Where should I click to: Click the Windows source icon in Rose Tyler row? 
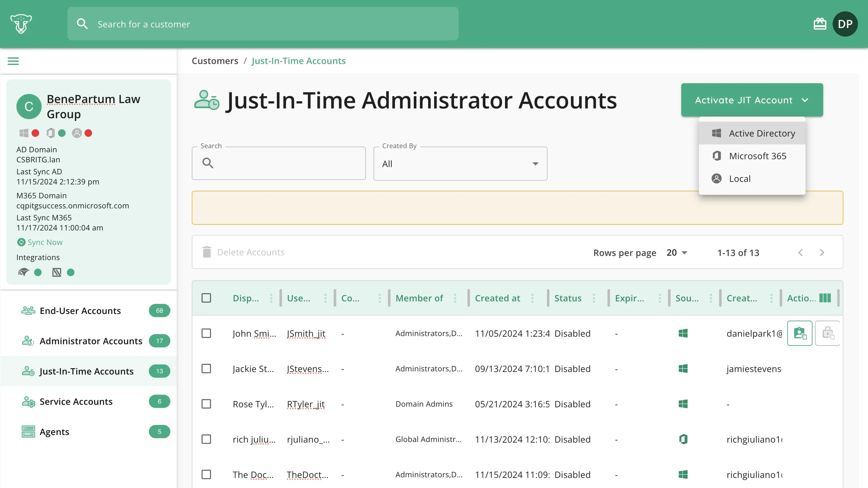point(683,404)
